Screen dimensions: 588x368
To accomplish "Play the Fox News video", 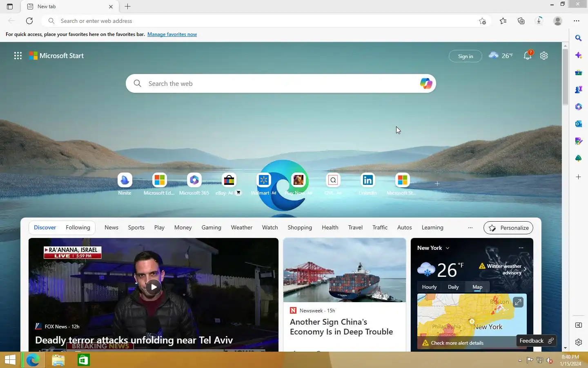I will [154, 287].
